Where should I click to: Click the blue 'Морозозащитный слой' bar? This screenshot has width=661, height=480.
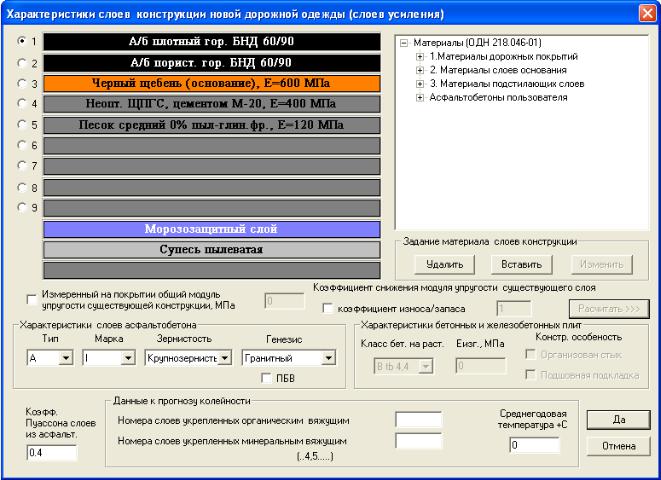(x=212, y=229)
